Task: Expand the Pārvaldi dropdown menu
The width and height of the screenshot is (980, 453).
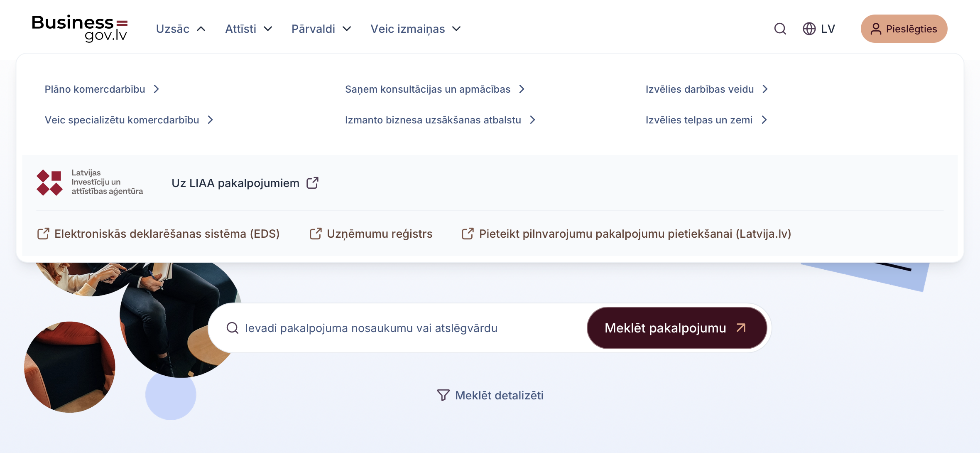Action: coord(321,29)
